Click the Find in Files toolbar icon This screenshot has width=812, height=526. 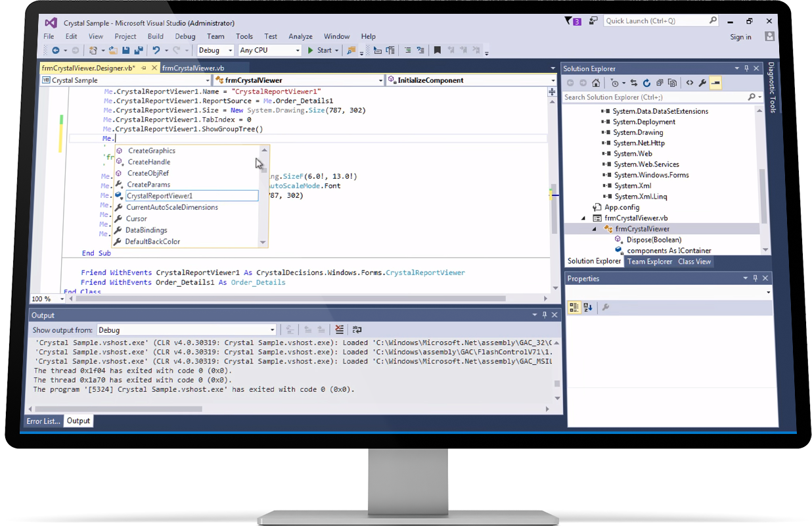[351, 51]
